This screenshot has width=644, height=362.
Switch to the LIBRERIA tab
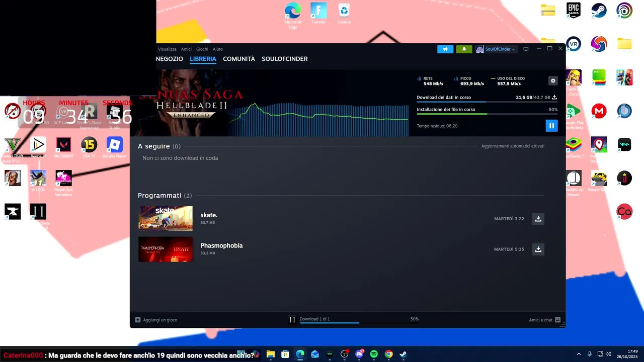click(x=203, y=59)
